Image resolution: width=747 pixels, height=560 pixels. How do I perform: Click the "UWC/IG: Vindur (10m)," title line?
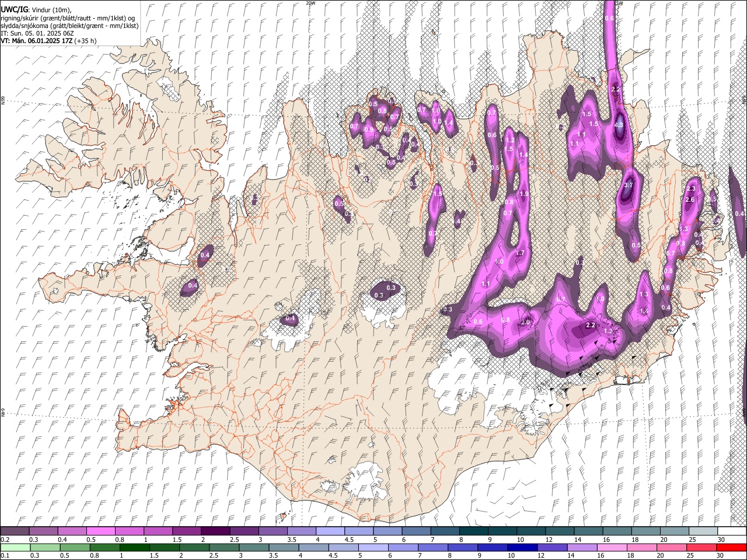tap(37, 10)
